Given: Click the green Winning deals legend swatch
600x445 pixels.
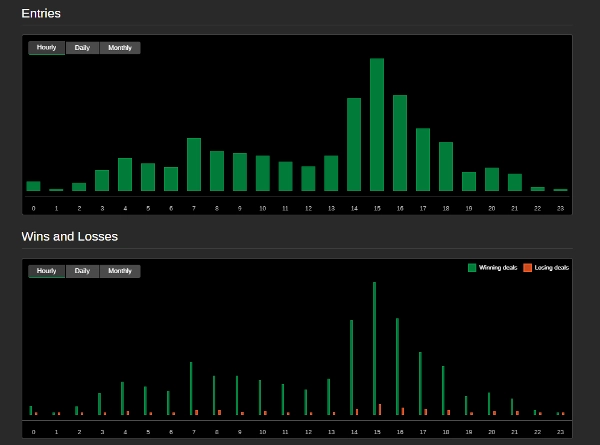Looking at the screenshot, I should tap(472, 268).
